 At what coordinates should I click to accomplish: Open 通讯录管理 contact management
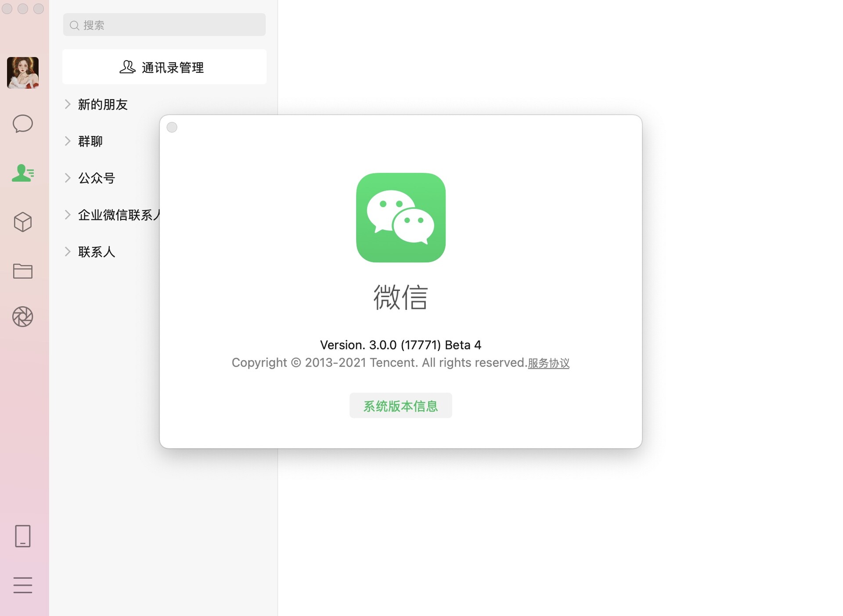(x=164, y=67)
